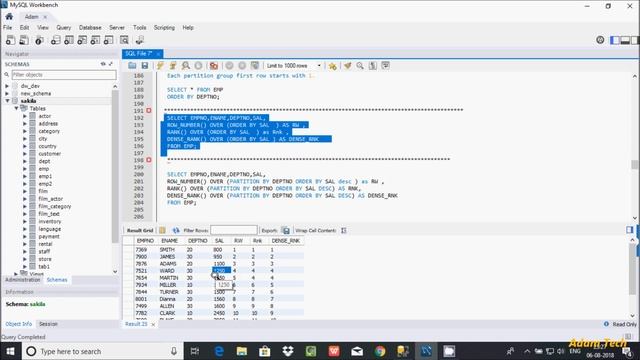Select the Result Grid button
The image size is (640, 360).
(x=140, y=231)
